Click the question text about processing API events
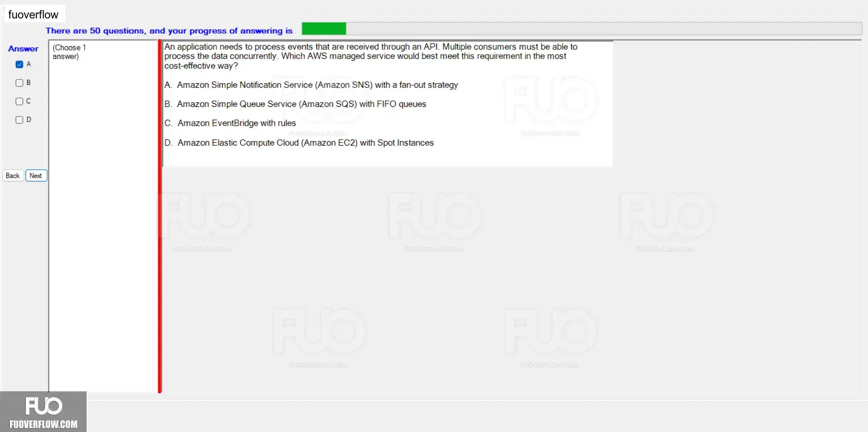This screenshot has height=432, width=868. [x=371, y=56]
